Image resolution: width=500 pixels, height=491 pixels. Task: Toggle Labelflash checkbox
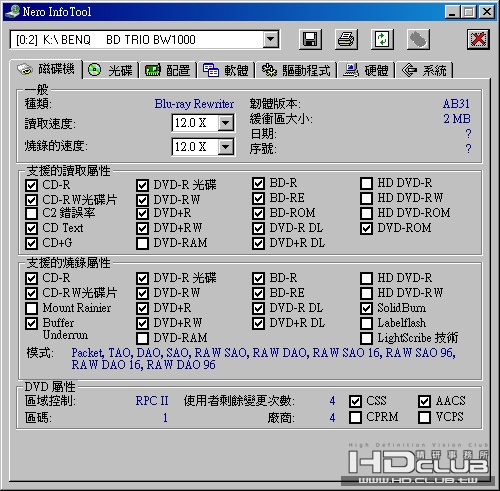pyautogui.click(x=366, y=323)
